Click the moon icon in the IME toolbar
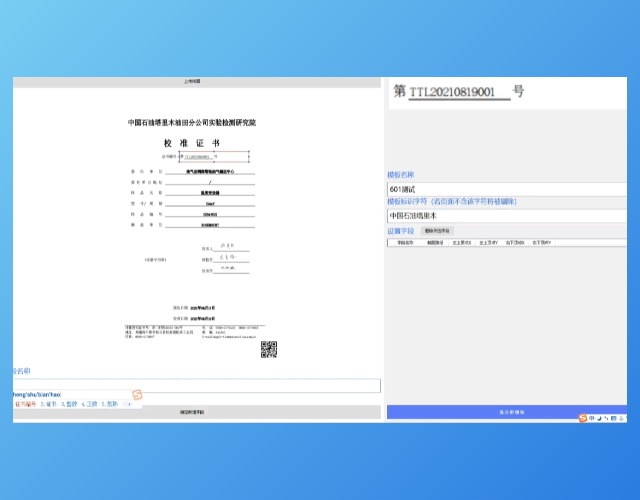This screenshot has width=640, height=500. pos(601,417)
